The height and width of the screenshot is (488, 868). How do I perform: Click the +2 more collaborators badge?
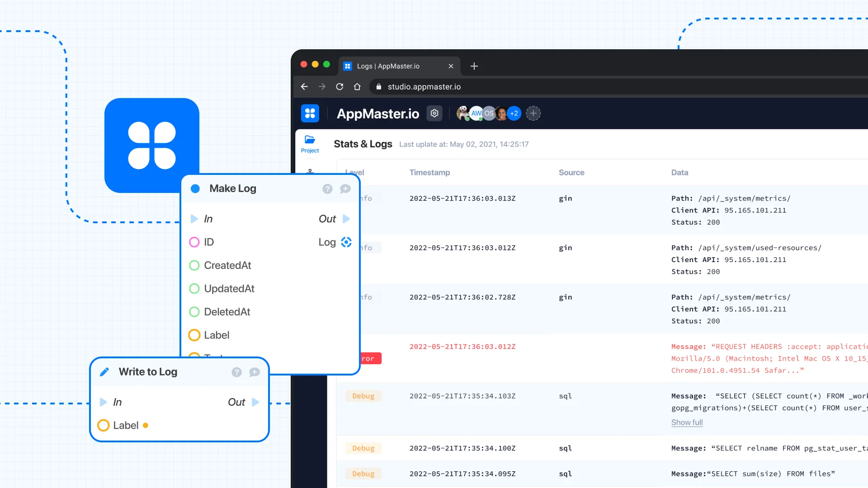(514, 113)
